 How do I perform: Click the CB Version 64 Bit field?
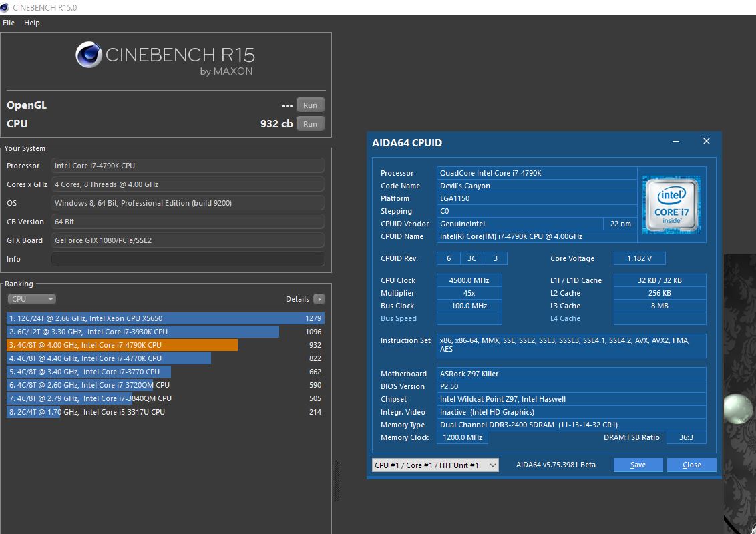pos(188,222)
